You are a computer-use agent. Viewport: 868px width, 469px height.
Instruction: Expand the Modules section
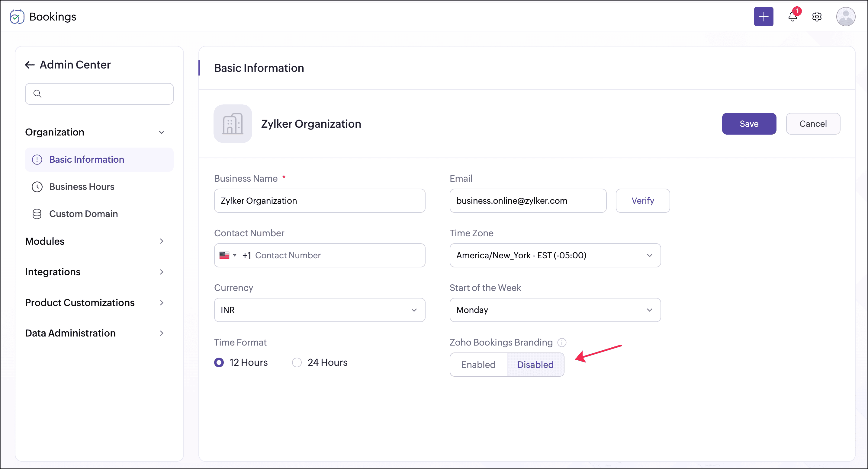pyautogui.click(x=95, y=241)
